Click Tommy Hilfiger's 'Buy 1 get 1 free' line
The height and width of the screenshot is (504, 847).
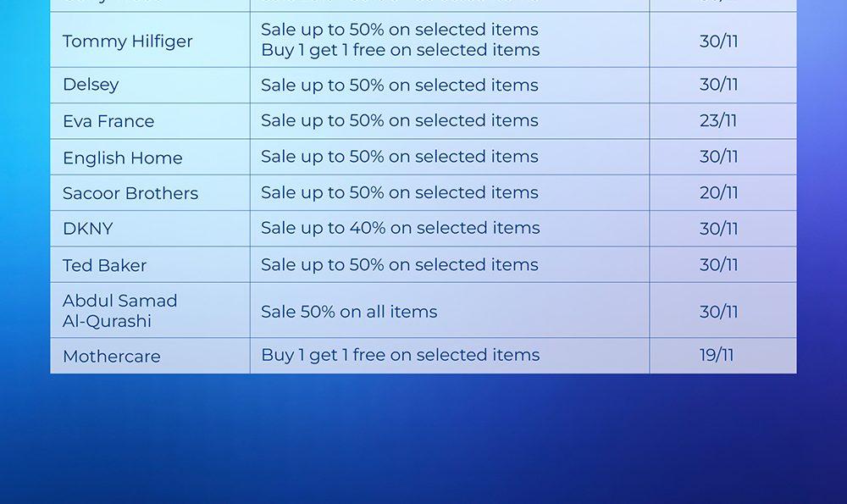(400, 51)
